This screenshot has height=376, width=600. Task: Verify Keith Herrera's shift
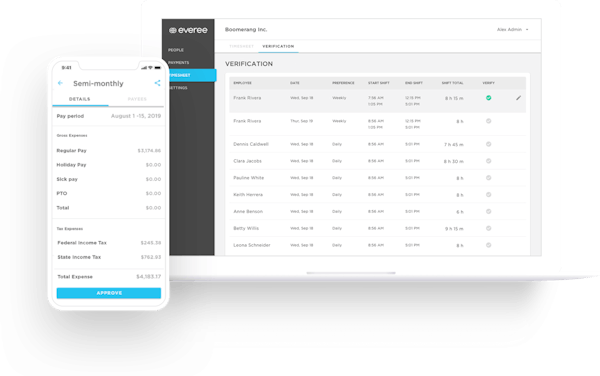pyautogui.click(x=489, y=195)
